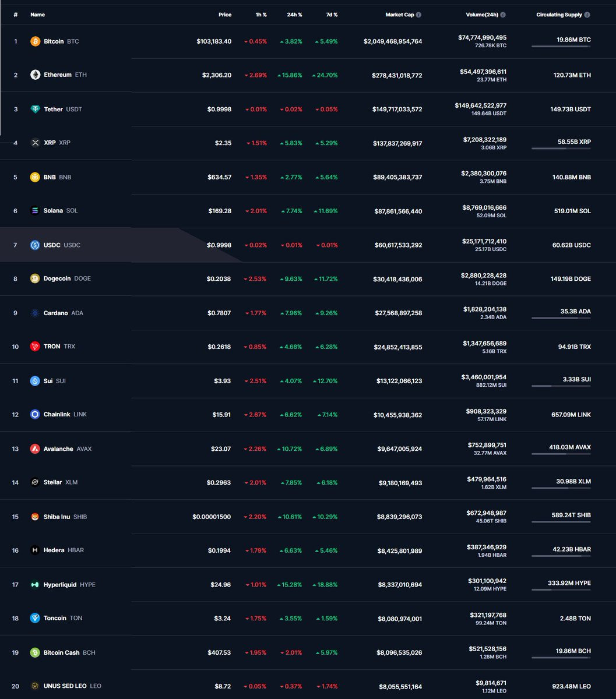Click Ethereum 7d change 24.70%
616x699 pixels.
click(325, 75)
